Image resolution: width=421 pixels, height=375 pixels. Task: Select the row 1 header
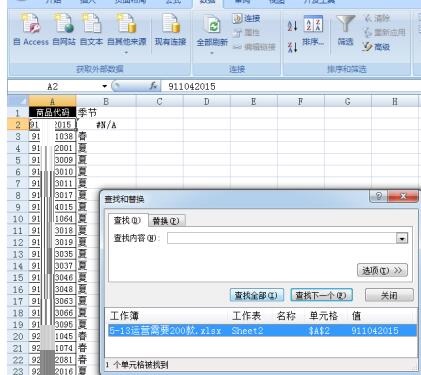coord(18,113)
